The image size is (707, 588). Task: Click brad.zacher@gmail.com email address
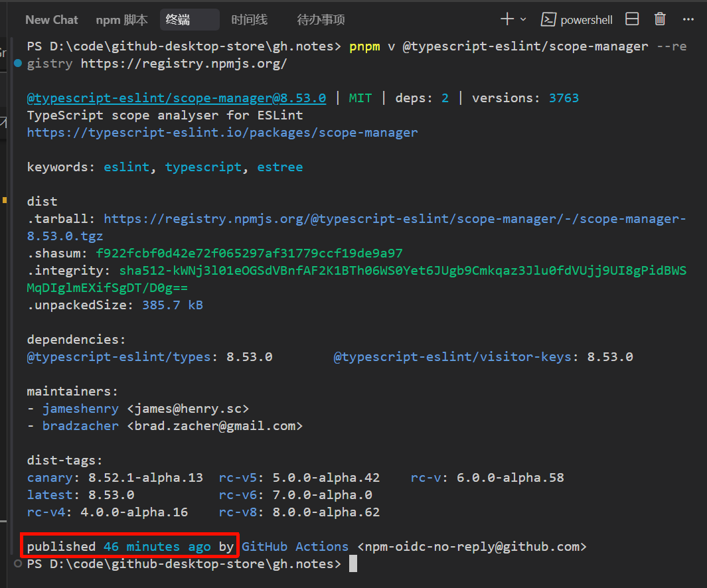coord(214,425)
